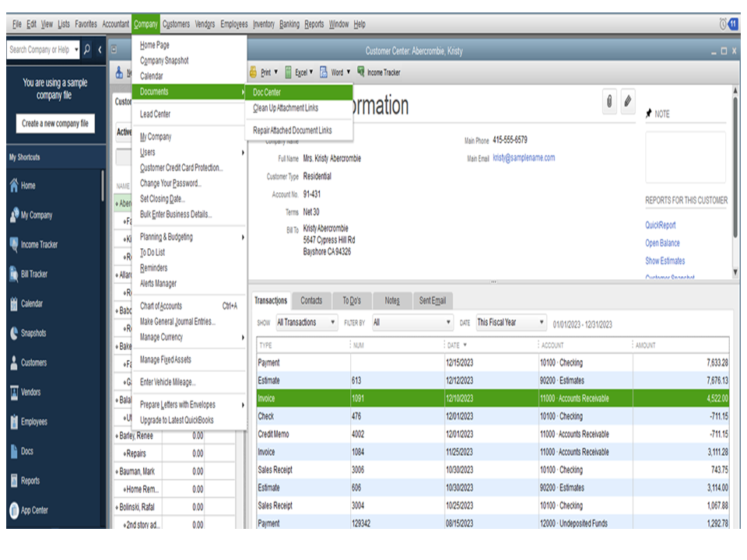Select Repair Attached Document Links
747x560 pixels.
tap(299, 131)
